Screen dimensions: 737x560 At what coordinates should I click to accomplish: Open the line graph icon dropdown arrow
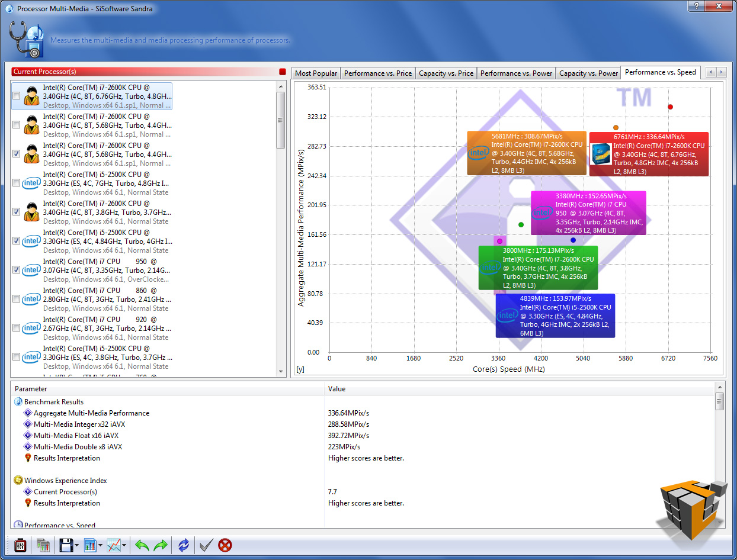(124, 546)
